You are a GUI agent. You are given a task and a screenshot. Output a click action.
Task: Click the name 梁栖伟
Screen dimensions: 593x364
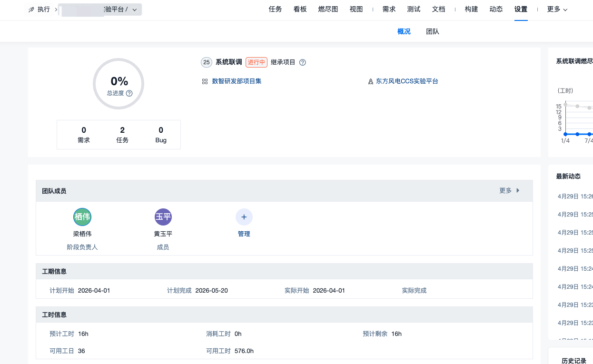pos(82,234)
